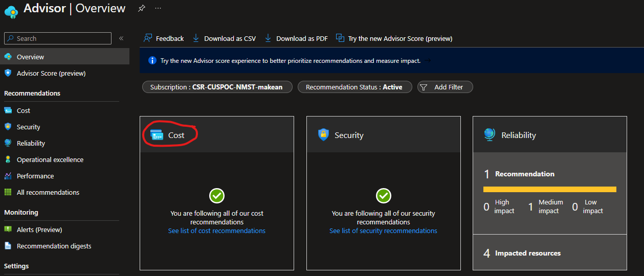Image resolution: width=644 pixels, height=276 pixels.
Task: Open Advisor Score (preview) in sidebar
Action: pos(51,73)
